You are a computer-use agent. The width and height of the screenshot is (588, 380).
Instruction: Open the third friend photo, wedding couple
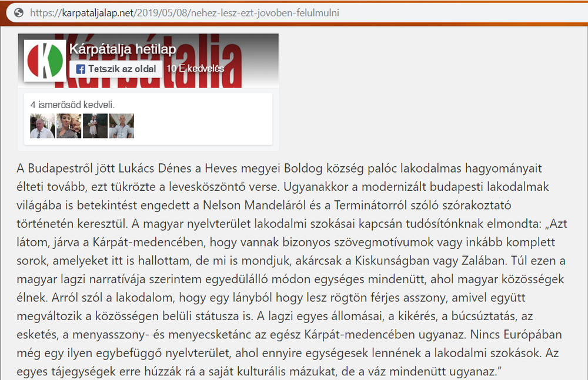pos(95,126)
